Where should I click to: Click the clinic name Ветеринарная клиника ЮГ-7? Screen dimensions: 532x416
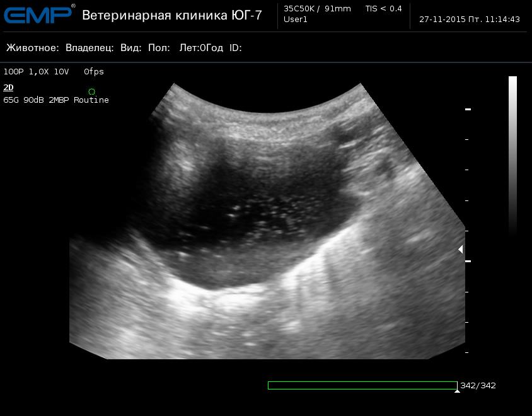(171, 15)
